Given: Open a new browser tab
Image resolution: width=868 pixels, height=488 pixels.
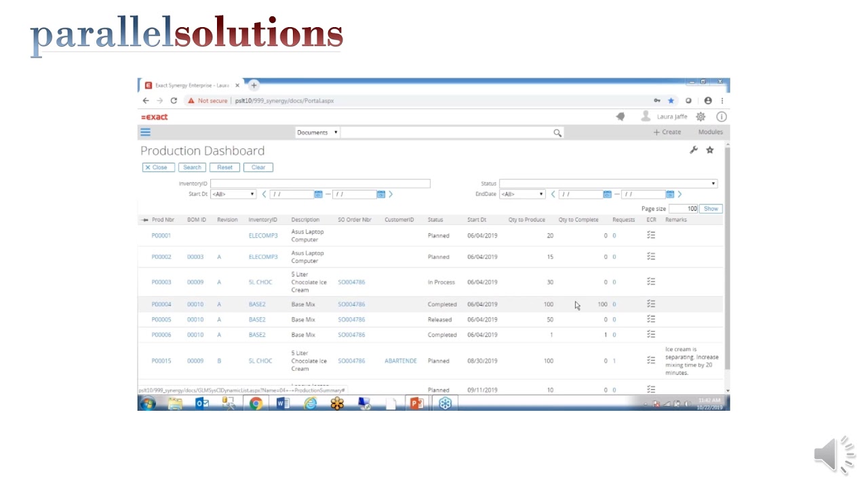Looking at the screenshot, I should (x=254, y=85).
